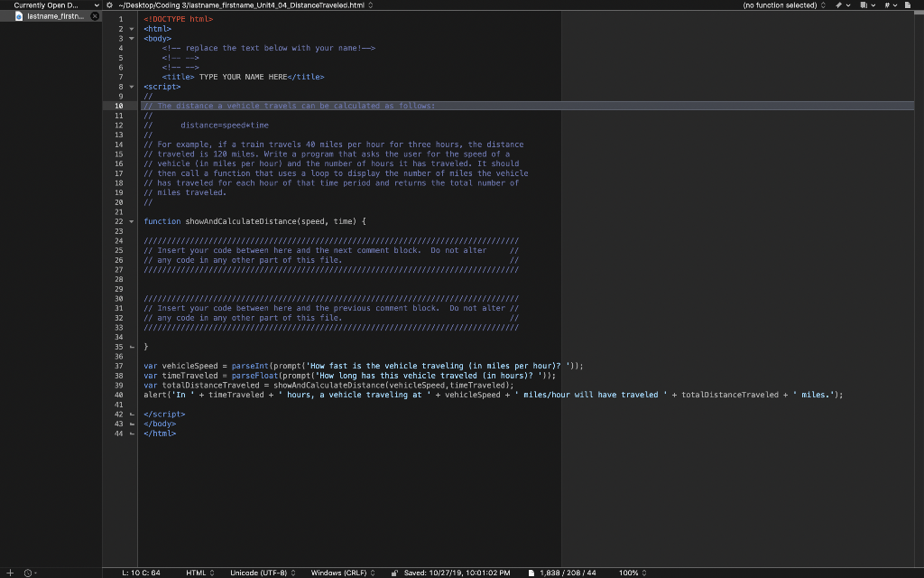Viewport: 924px width, 578px height.
Task: Click the 'replace the text below' comment on line 4
Action: pyautogui.click(x=269, y=49)
